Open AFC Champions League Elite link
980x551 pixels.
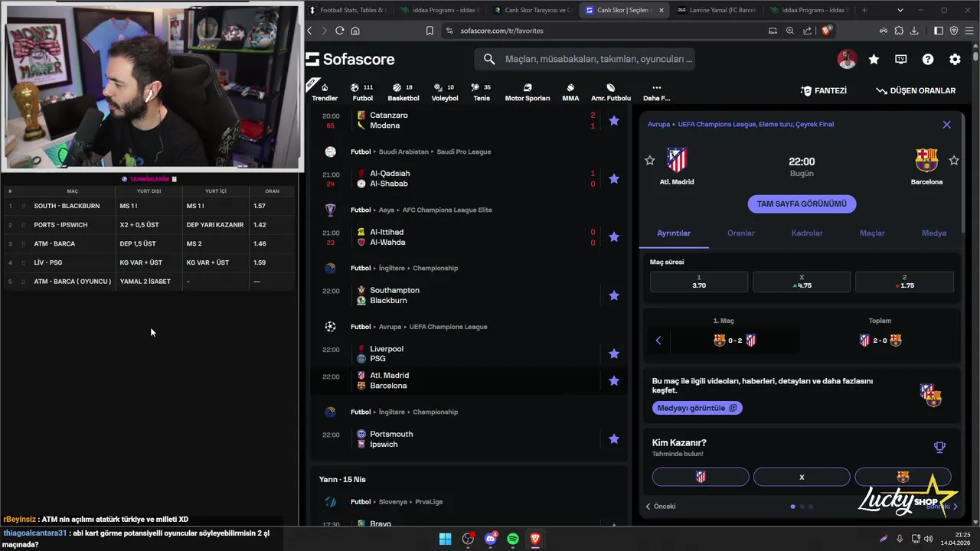pyautogui.click(x=447, y=210)
